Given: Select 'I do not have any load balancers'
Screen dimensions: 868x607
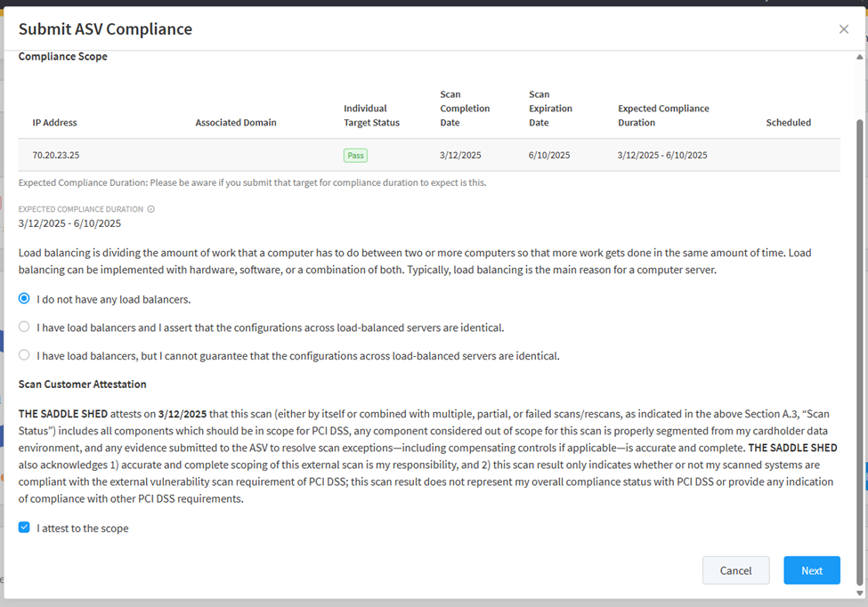Looking at the screenshot, I should 24,299.
